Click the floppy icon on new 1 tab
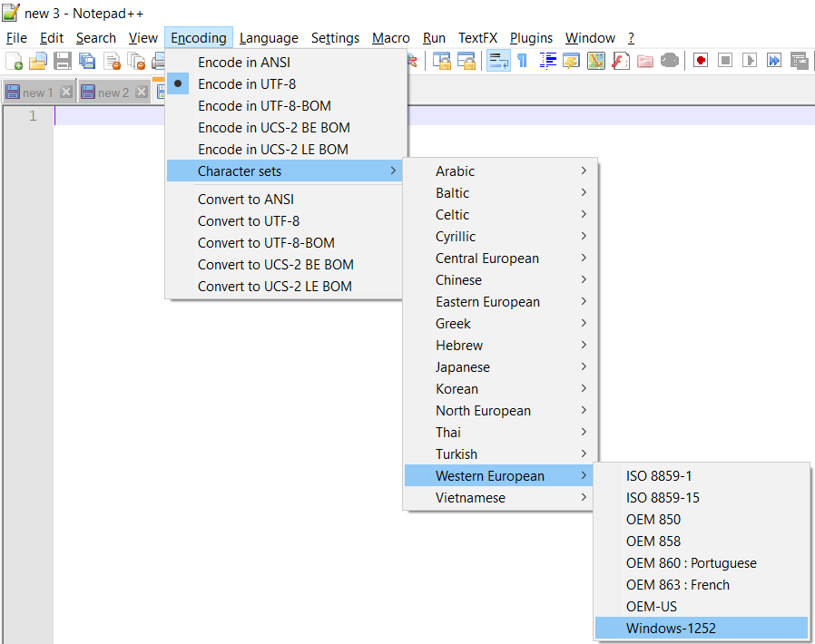 tap(13, 92)
